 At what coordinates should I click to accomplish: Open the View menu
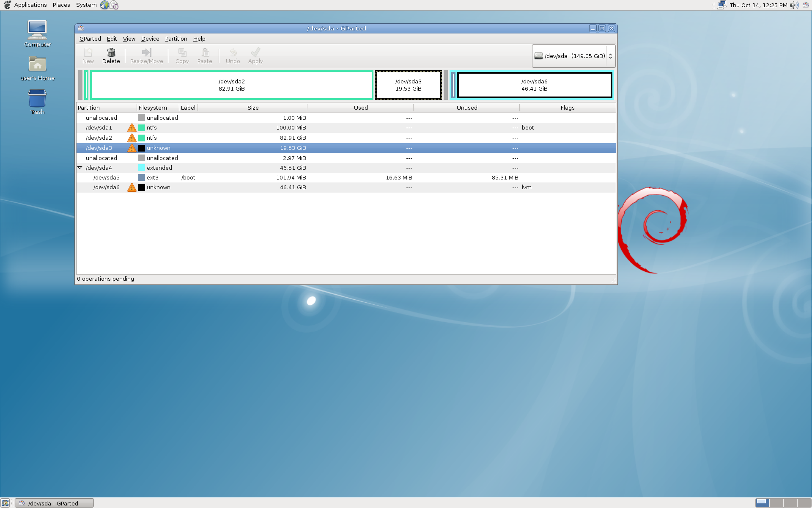pos(129,39)
